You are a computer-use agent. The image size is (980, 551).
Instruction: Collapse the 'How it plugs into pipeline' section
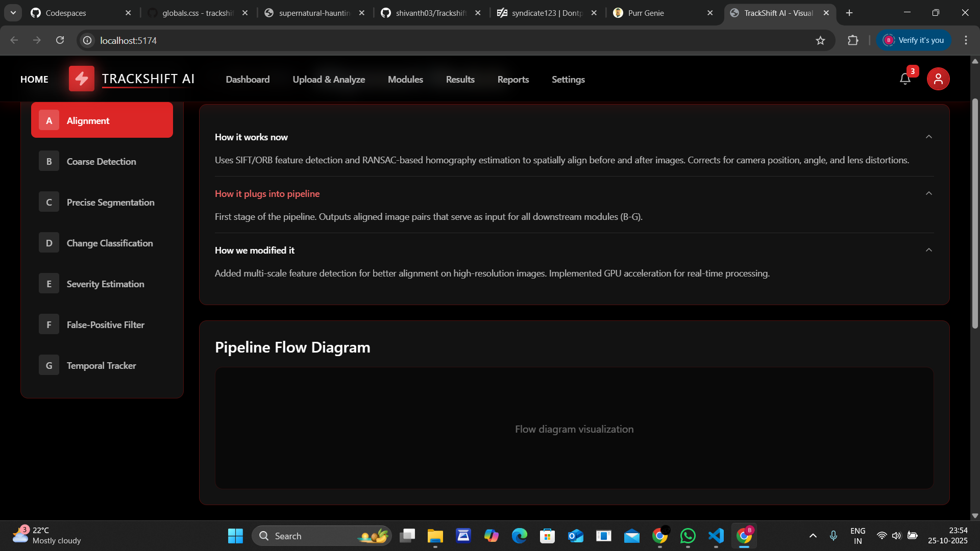(928, 193)
